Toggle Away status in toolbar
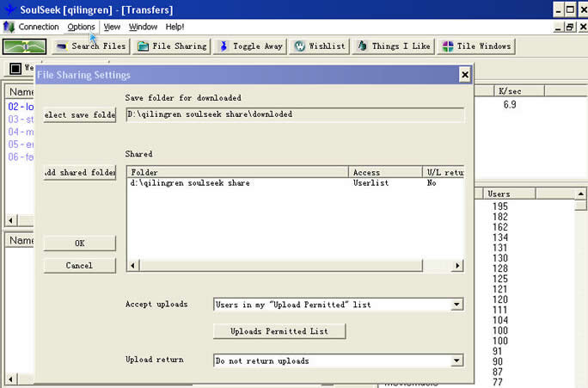The image size is (588, 388). click(x=250, y=46)
